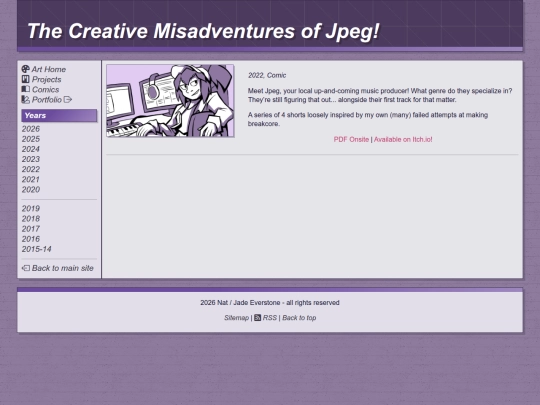Select year 2020 in sidebar
540x405 pixels.
click(x=31, y=189)
